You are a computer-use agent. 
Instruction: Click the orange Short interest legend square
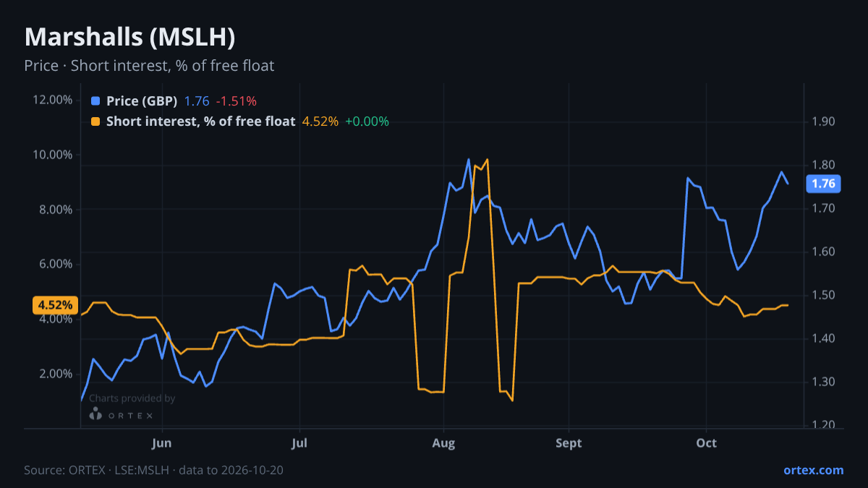click(x=95, y=121)
